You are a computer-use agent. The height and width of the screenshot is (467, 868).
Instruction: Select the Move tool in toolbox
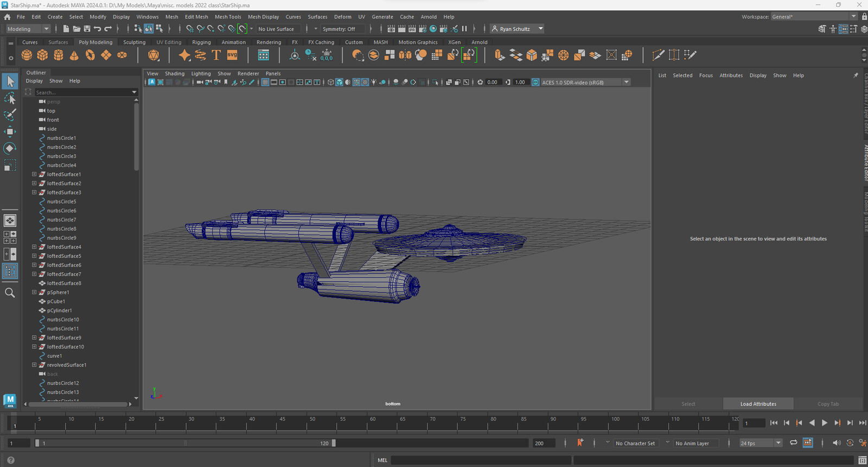click(10, 131)
